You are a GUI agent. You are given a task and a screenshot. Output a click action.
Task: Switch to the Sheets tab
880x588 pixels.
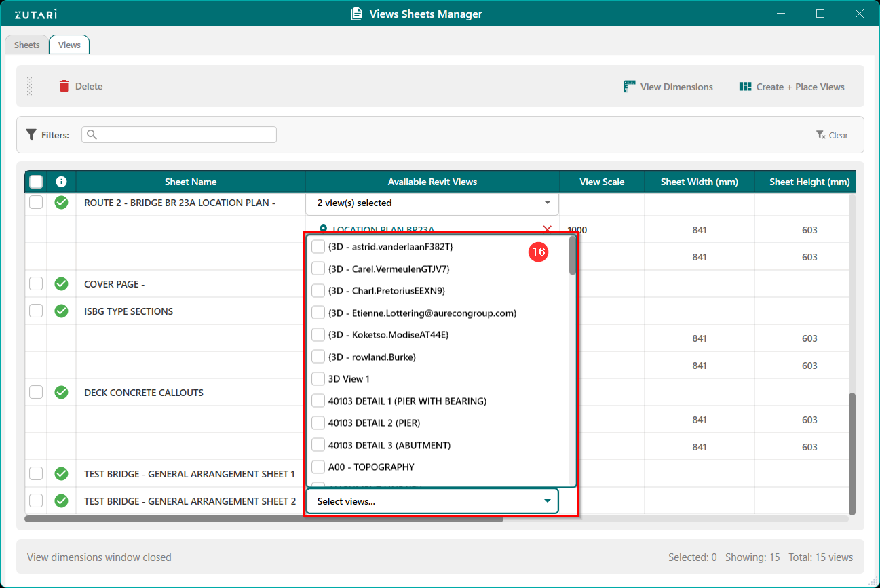coord(27,45)
